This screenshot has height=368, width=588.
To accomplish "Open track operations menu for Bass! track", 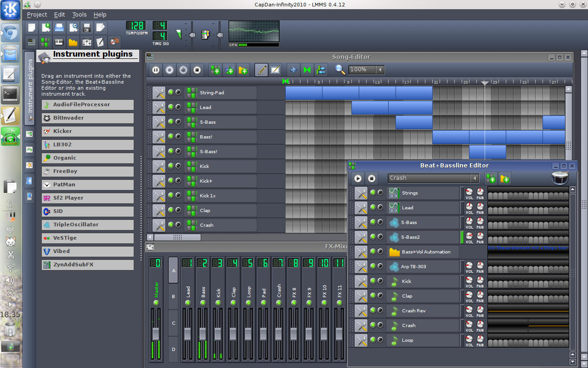I will (159, 137).
